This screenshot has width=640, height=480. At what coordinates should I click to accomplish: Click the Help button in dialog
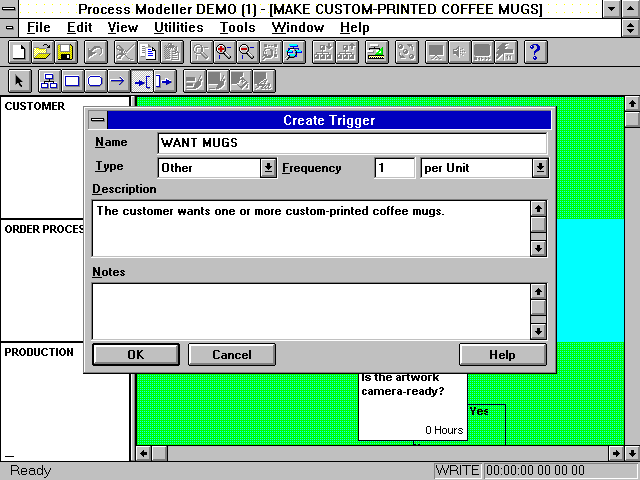pyautogui.click(x=502, y=354)
